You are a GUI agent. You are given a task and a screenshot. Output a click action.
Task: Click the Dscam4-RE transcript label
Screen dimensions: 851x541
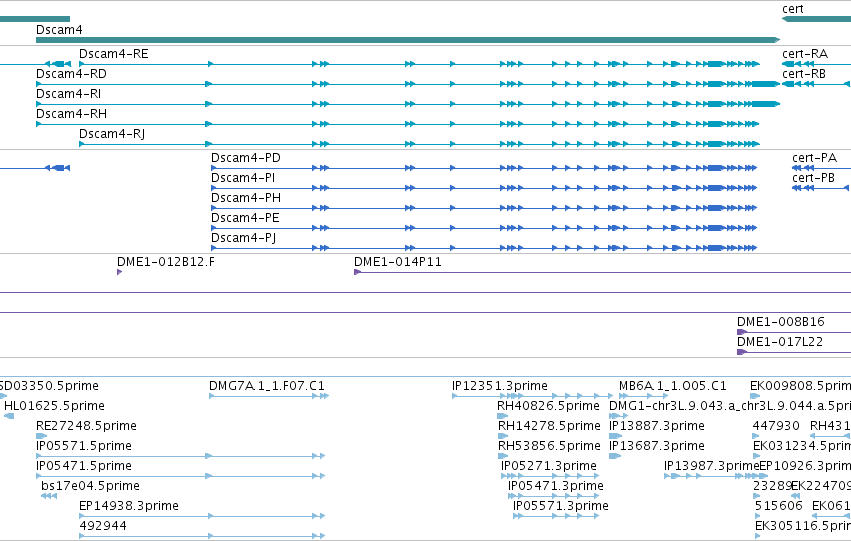(x=113, y=54)
